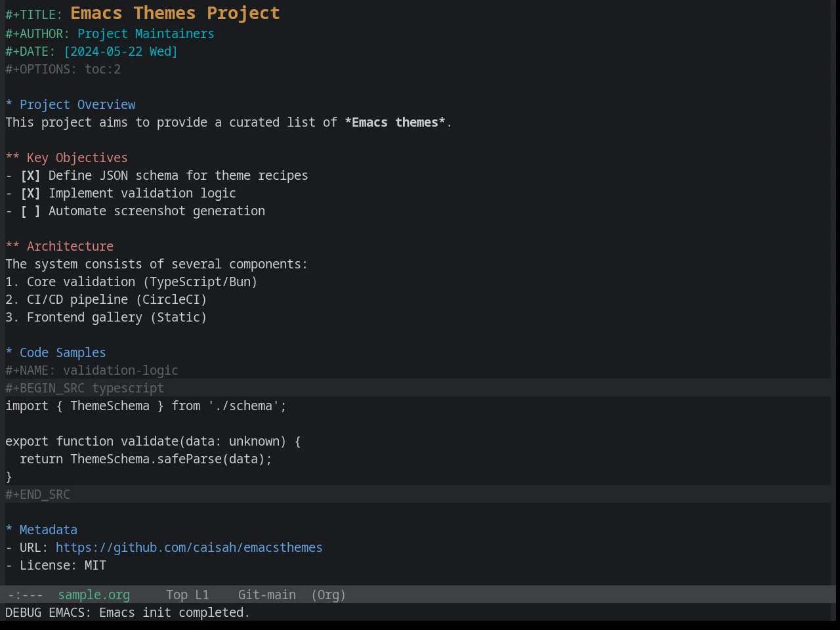The image size is (840, 630).
Task: Click 'The system consists of several components:'
Action: tap(156, 264)
